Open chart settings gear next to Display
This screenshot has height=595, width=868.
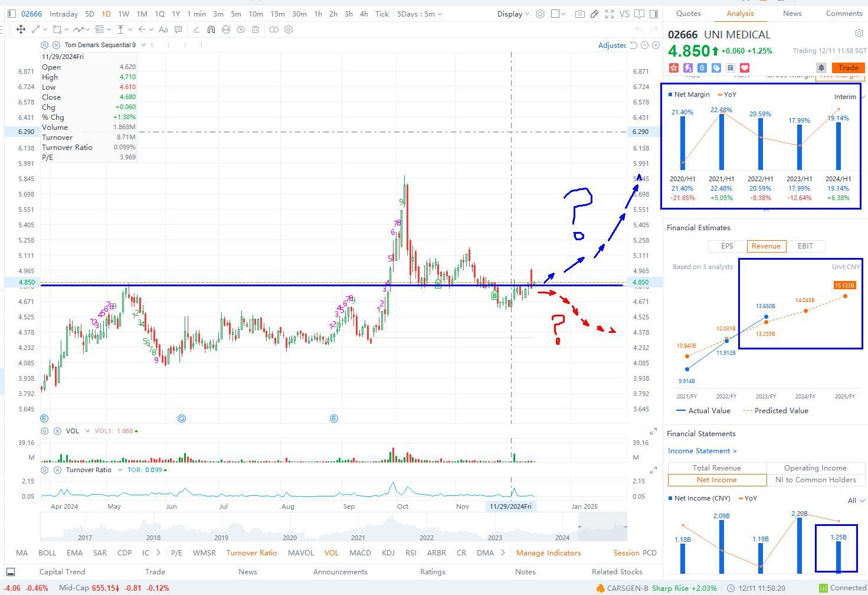(x=540, y=14)
